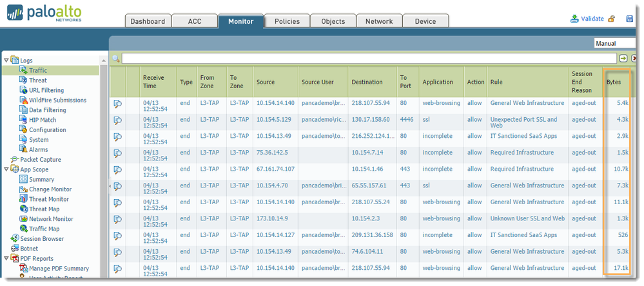Open Data Filtering logs

pos(47,110)
